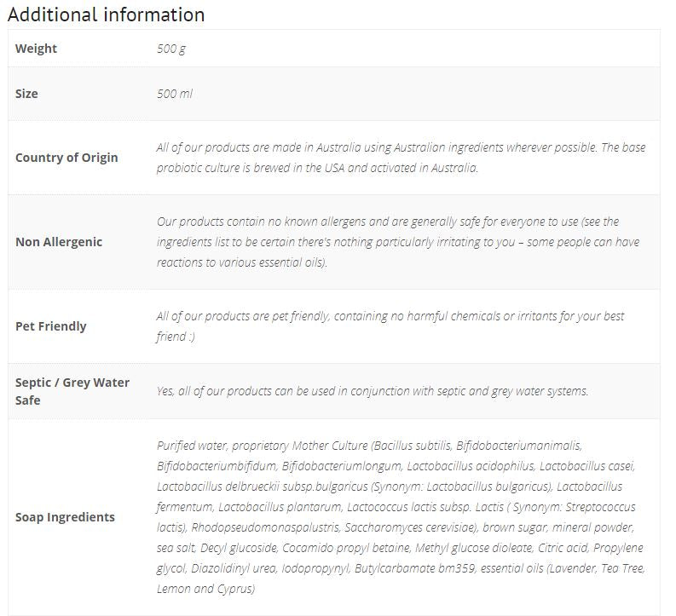The image size is (676, 616).
Task: Click the 500 g weight value
Action: click(171, 49)
